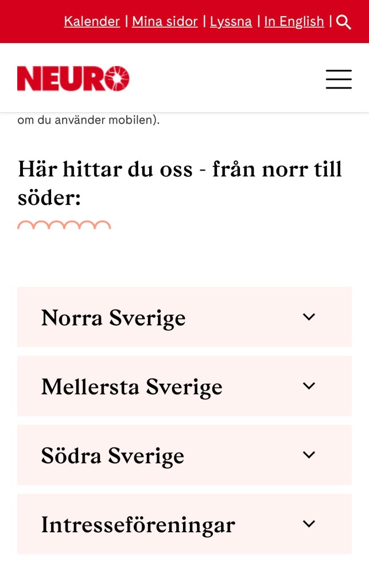Click the 'om du använder mobilen' text
The height and width of the screenshot is (588, 369).
88,121
